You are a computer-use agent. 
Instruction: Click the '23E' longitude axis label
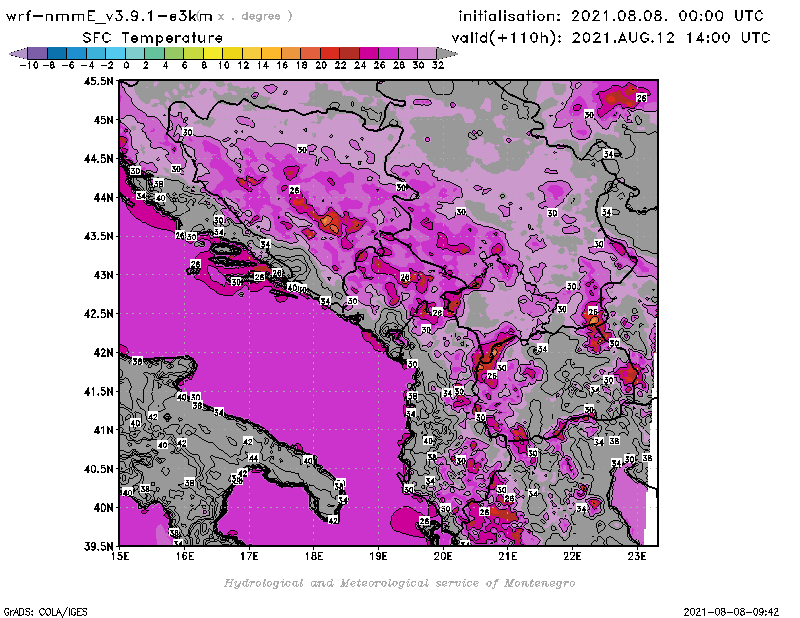(x=637, y=557)
